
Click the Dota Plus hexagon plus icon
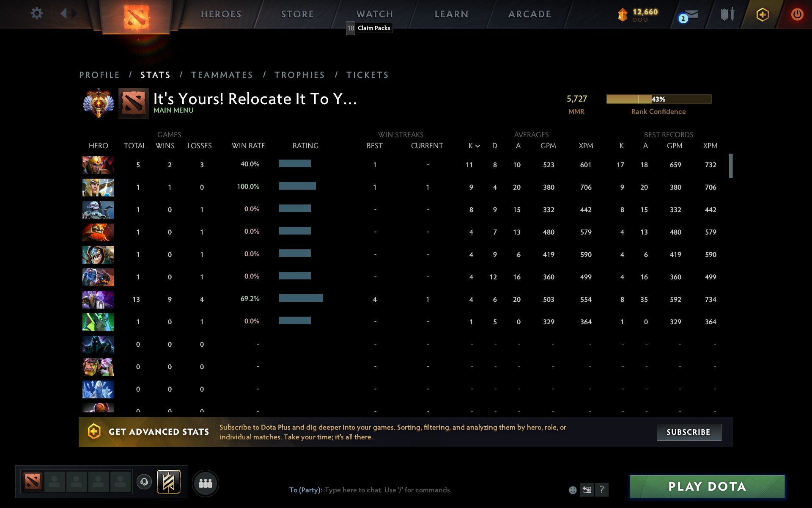[762, 14]
